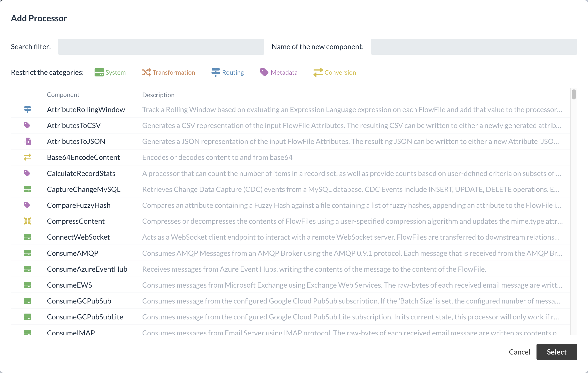Viewport: 588px width, 373px height.
Task: Select the Metadata tab
Action: click(x=279, y=72)
